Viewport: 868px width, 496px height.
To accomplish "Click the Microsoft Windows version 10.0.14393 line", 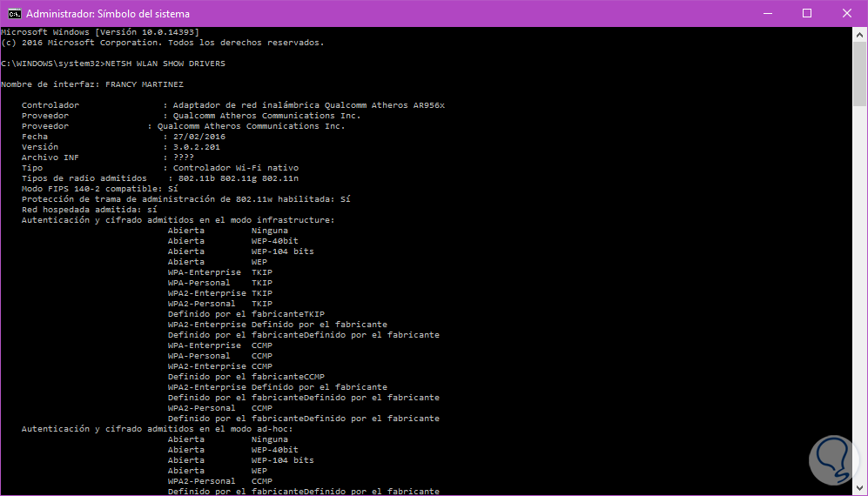I will click(100, 32).
